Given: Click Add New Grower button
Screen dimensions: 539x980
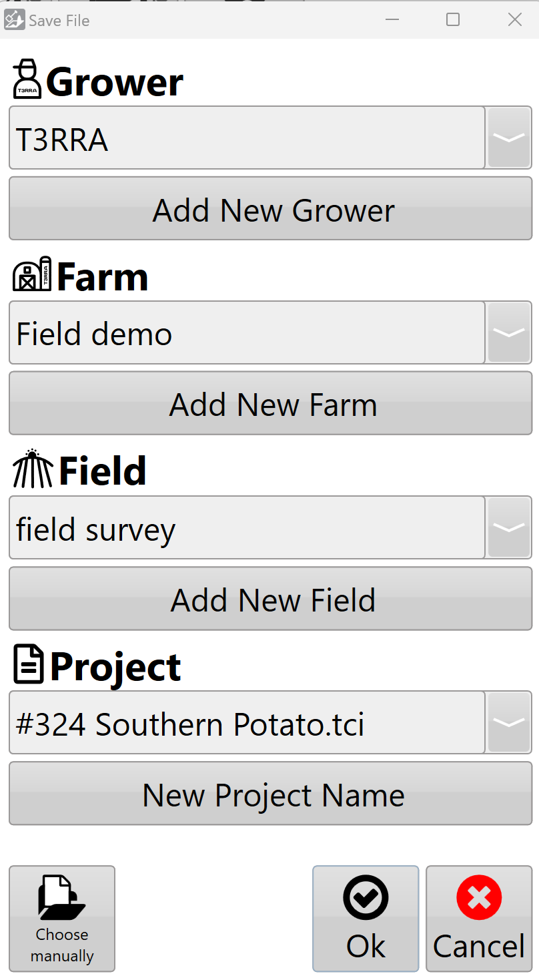Looking at the screenshot, I should click(x=270, y=208).
